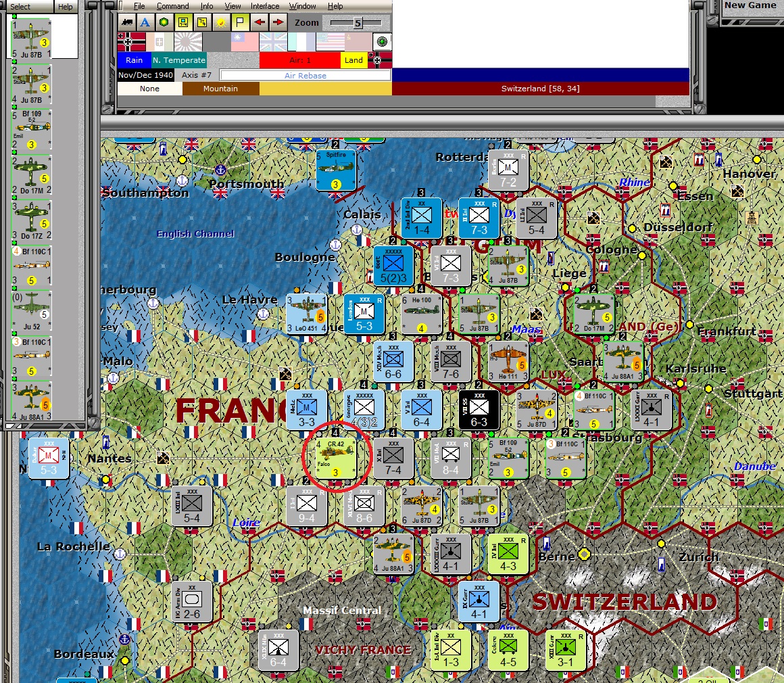
Task: Select the X Inf 7-4 corps
Action: click(x=393, y=458)
